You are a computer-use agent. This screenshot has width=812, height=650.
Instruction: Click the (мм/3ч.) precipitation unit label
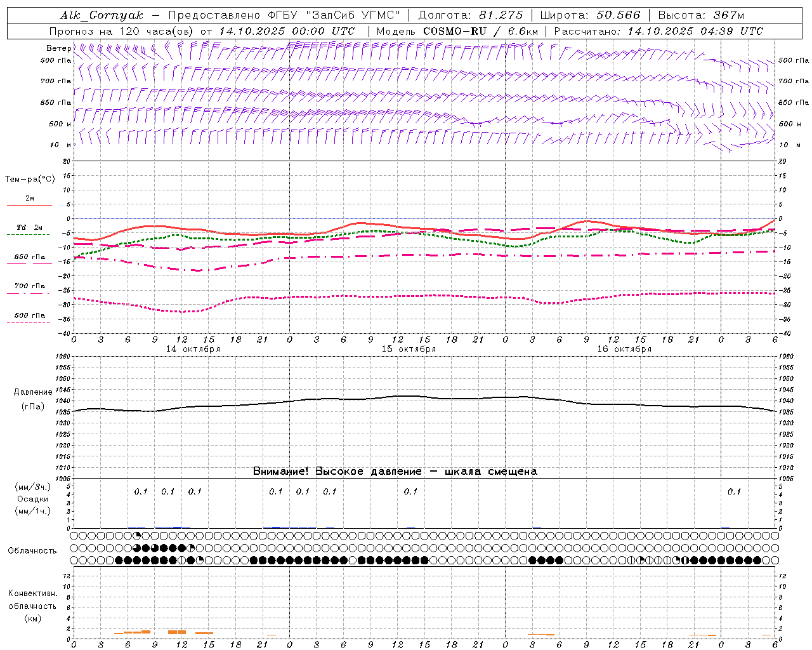[33, 487]
